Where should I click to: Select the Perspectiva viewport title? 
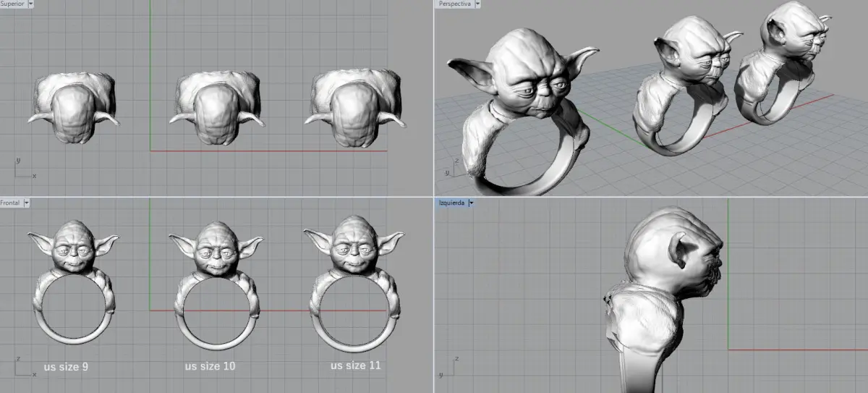click(x=455, y=4)
